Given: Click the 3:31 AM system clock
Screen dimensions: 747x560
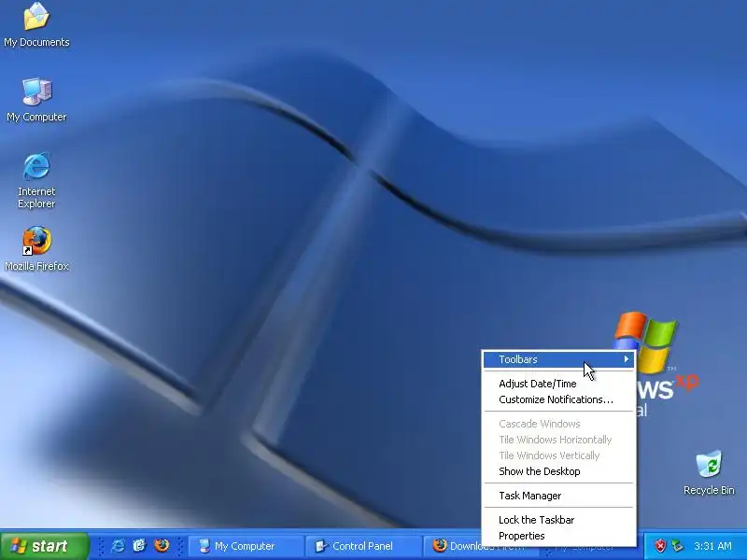Looking at the screenshot, I should 712,546.
